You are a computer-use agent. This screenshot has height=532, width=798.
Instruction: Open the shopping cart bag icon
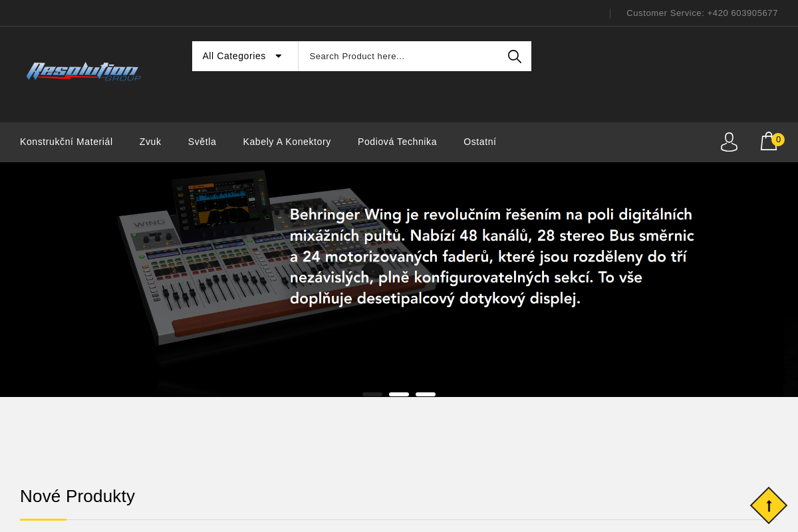pos(769,141)
